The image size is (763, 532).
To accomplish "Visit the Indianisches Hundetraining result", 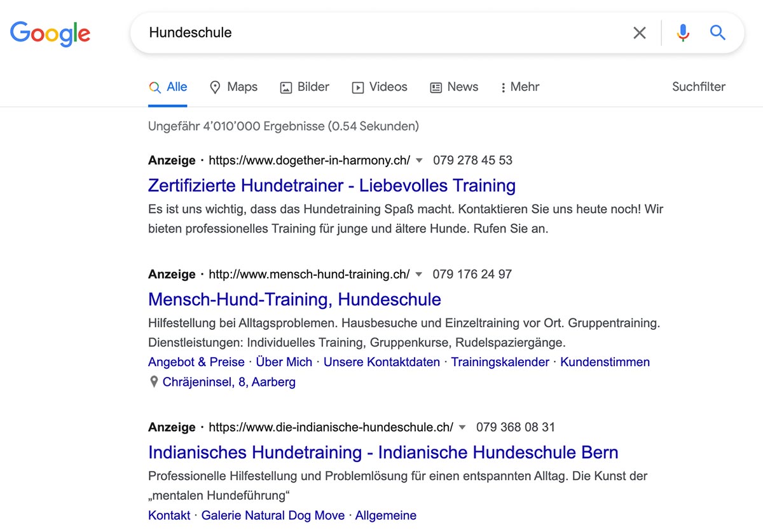I will pyautogui.click(x=382, y=452).
